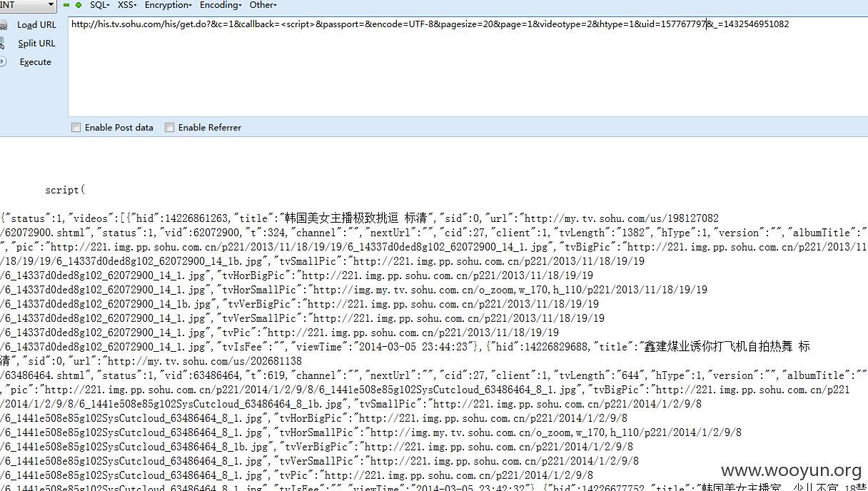Image resolution: width=868 pixels, height=491 pixels.
Task: Click the green plus increment icon
Action: pos(79,5)
